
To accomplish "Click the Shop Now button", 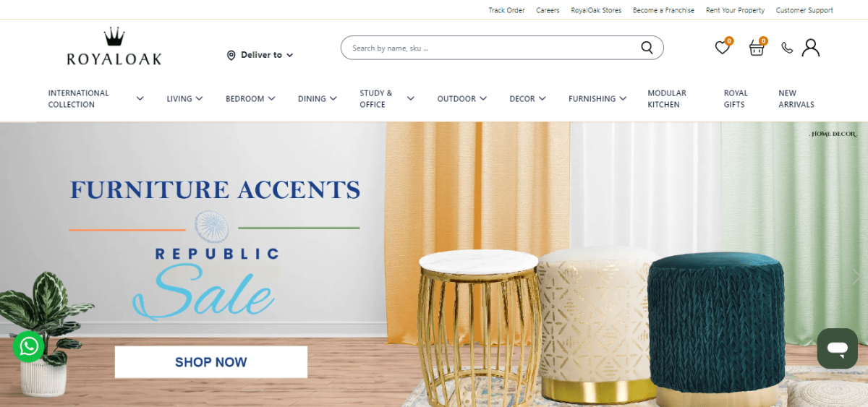I will click(x=211, y=362).
